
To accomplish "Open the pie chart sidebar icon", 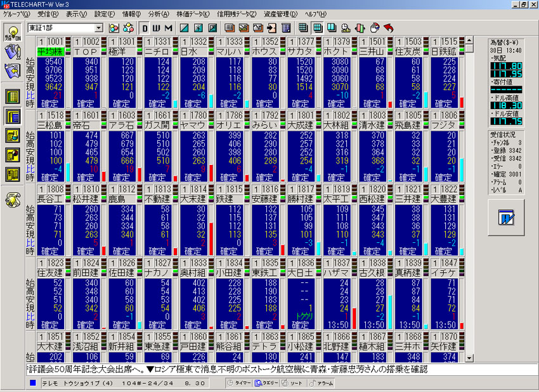I will (x=13, y=155).
